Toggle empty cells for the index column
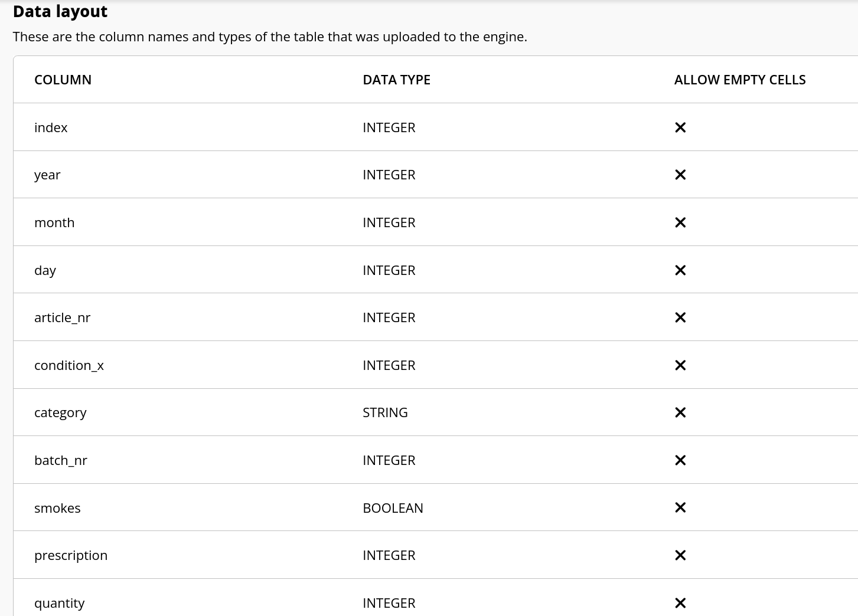This screenshot has height=616, width=858. pos(680,127)
